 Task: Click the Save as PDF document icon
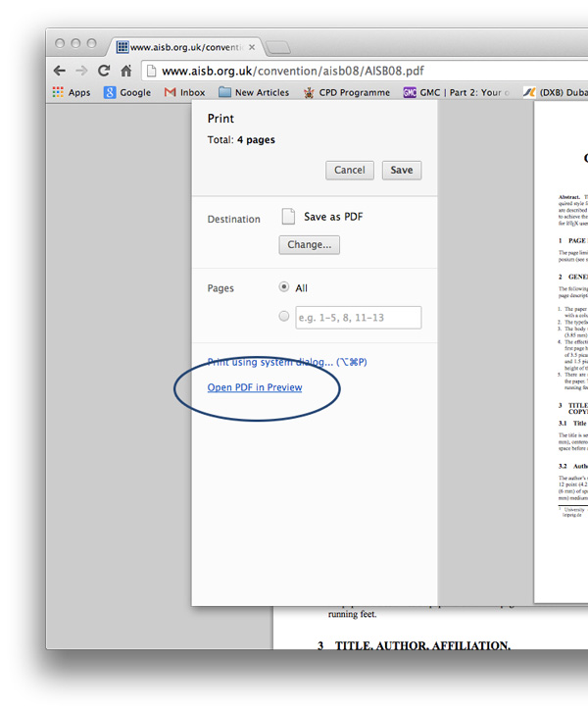click(288, 217)
